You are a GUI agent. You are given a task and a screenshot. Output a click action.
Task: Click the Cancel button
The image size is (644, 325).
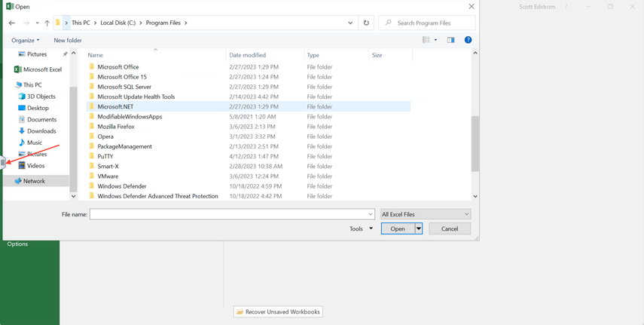(x=450, y=228)
